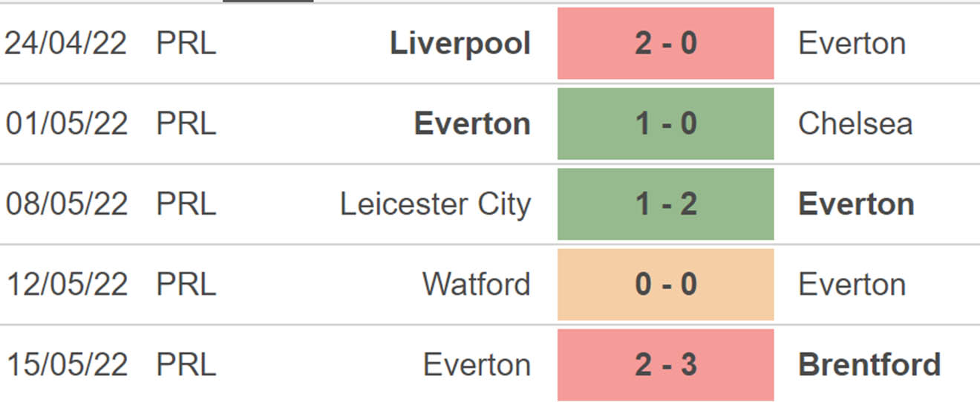This screenshot has width=980, height=402.
Task: Click Everton away team in Liverpool row
Action: point(852,43)
